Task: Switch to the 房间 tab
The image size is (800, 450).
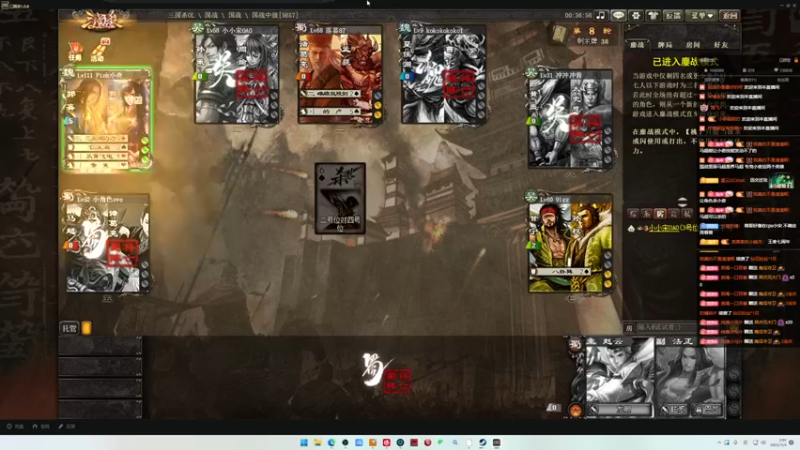Action: point(693,45)
